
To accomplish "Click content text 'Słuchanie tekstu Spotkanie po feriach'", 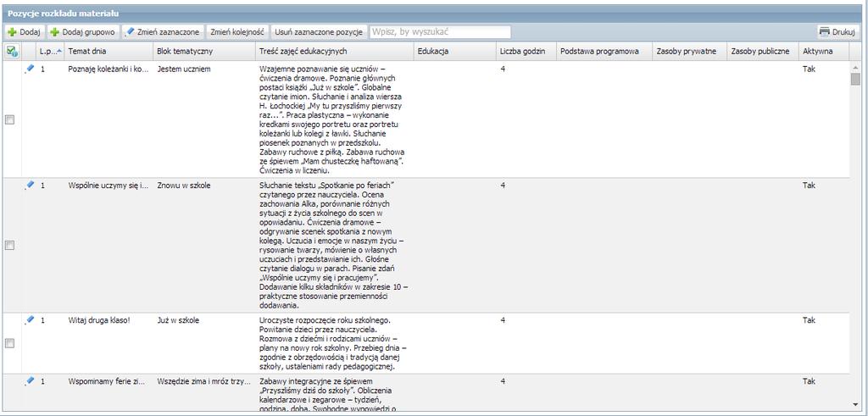I will point(326,186).
